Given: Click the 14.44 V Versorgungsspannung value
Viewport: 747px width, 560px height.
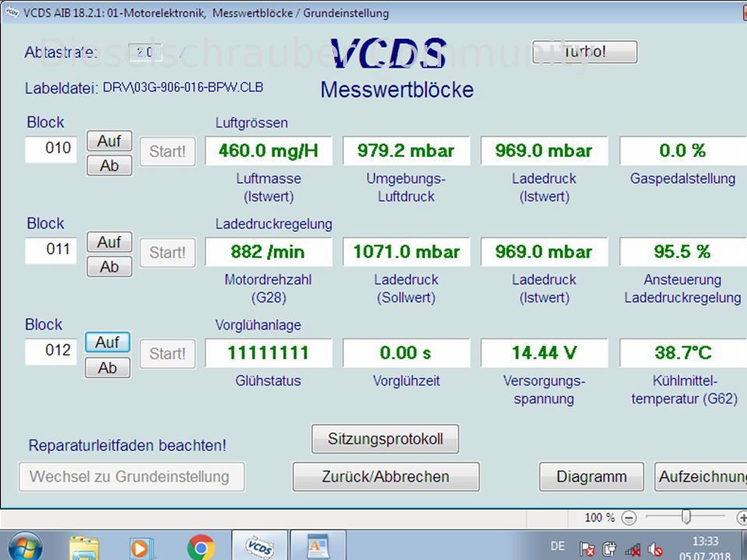Looking at the screenshot, I should click(545, 353).
